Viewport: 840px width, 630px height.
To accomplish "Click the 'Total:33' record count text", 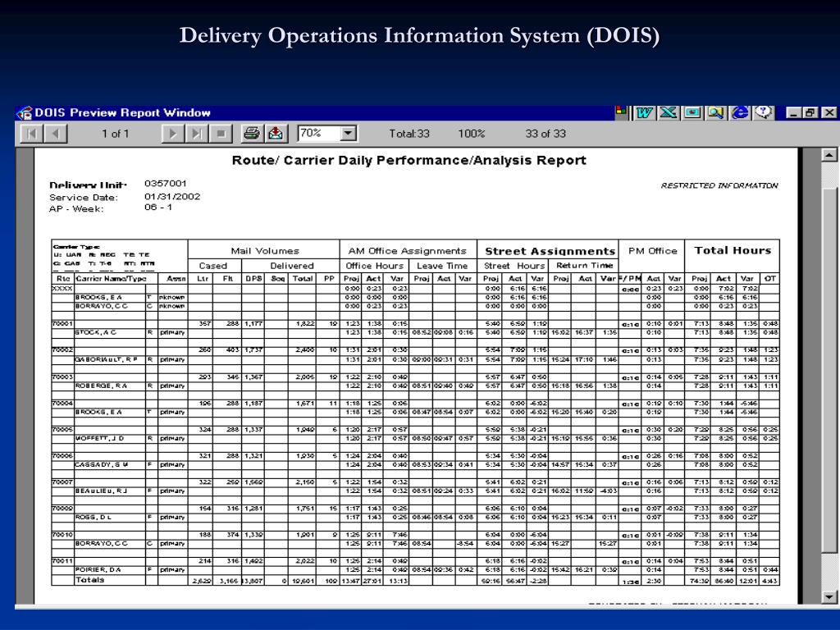I will pyautogui.click(x=409, y=134).
